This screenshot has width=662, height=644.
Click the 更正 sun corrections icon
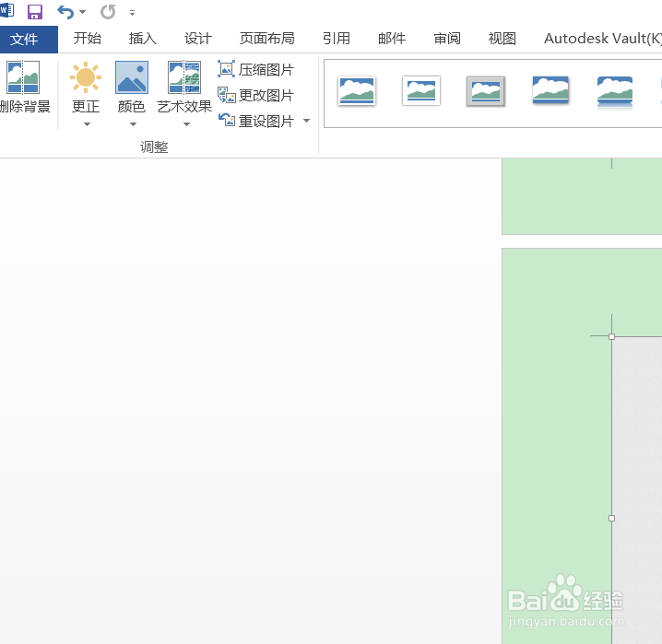coord(86,77)
